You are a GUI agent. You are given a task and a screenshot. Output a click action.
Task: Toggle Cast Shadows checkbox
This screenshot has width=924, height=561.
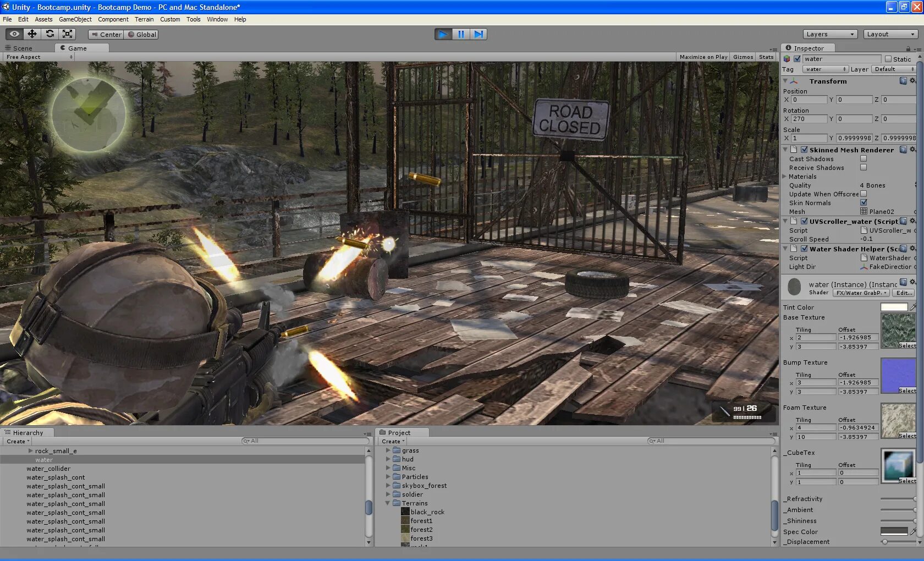point(864,159)
